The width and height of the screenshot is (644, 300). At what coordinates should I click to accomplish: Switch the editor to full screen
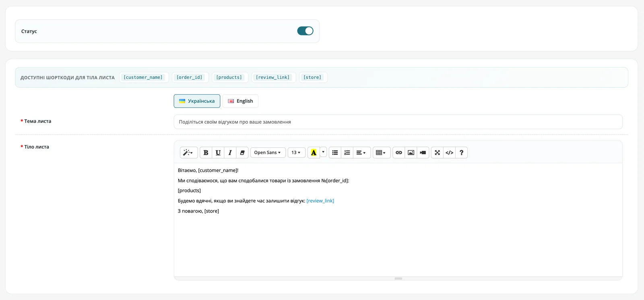pyautogui.click(x=437, y=153)
